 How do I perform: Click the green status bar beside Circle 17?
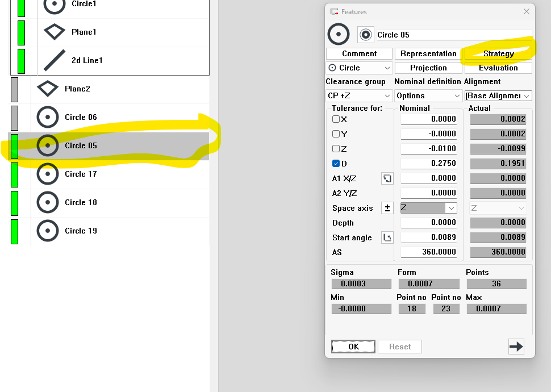(x=14, y=175)
